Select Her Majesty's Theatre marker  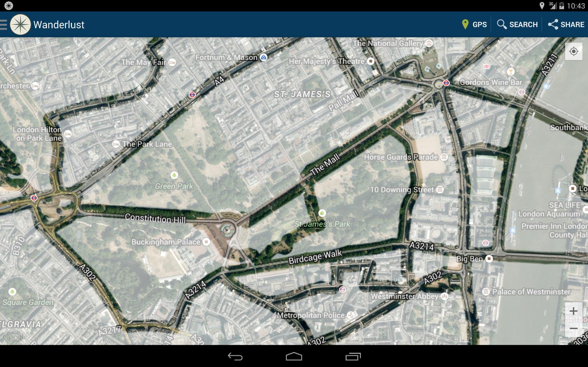click(x=371, y=61)
